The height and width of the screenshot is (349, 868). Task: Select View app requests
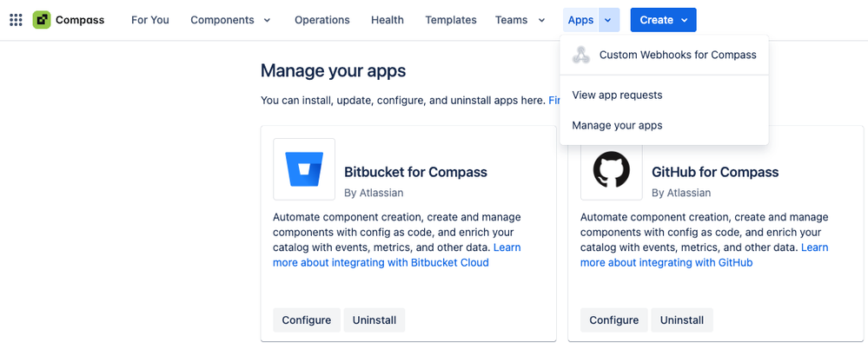pyautogui.click(x=618, y=95)
